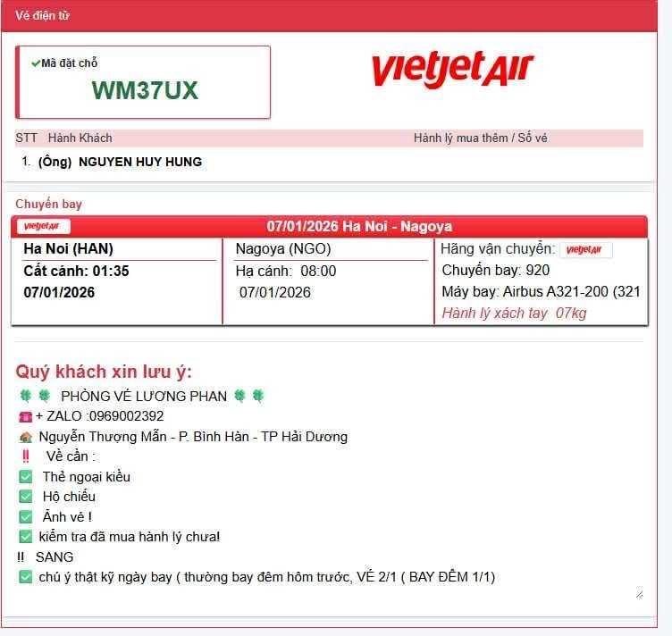672x636 pixels.
Task: Click the green checkmark beside Mã đặt chỗ
Action: 35,63
